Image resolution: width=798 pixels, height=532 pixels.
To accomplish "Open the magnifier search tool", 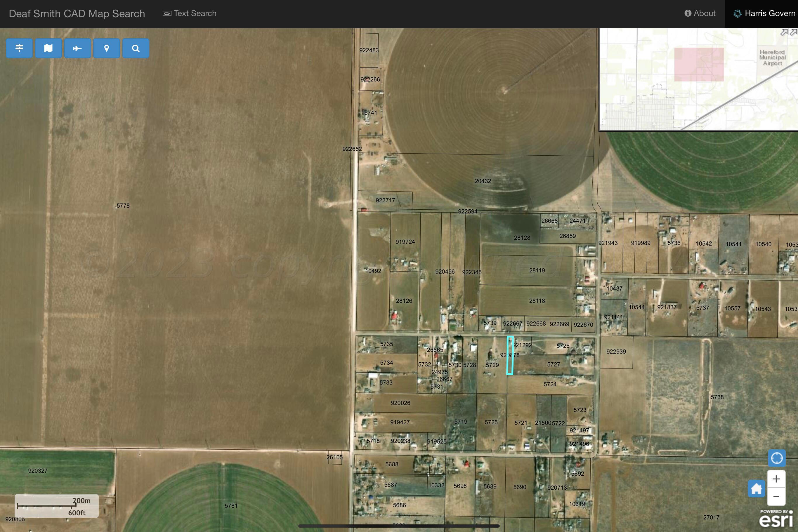I will tap(136, 48).
